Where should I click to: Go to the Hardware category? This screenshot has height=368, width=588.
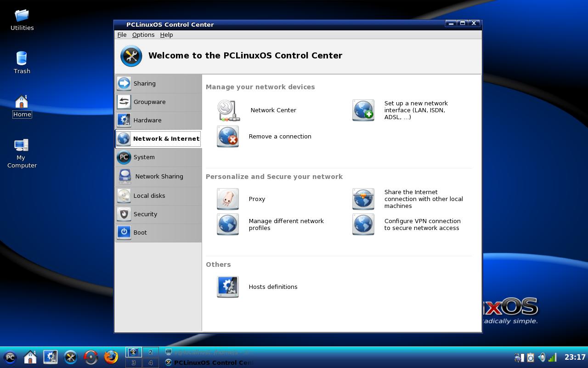(x=158, y=120)
